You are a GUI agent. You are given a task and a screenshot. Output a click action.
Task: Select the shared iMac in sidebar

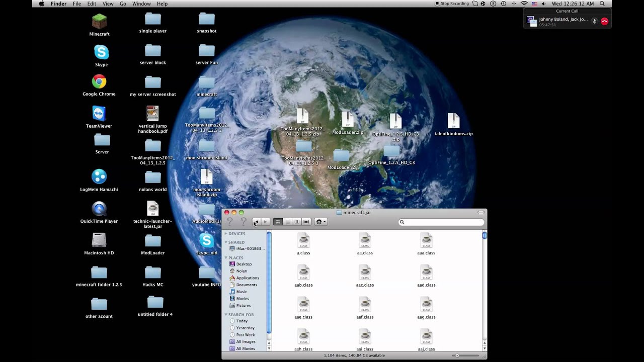pos(247,249)
